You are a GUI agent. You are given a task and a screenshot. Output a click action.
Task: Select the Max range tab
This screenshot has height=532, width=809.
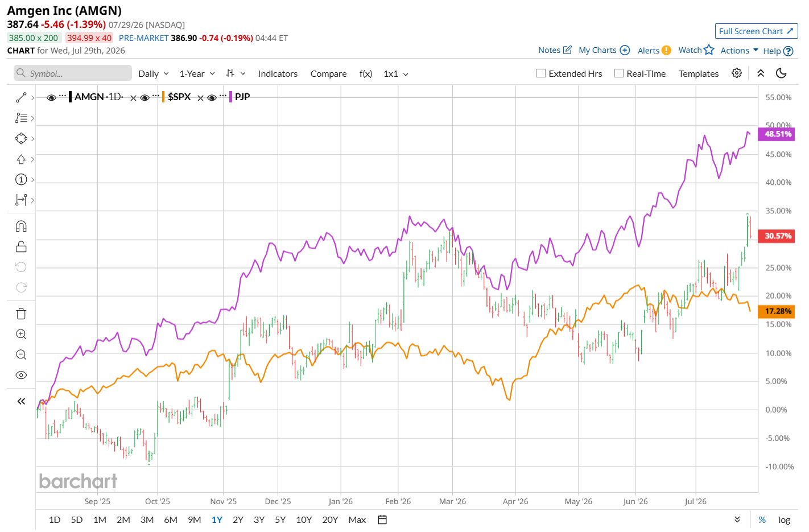357,519
